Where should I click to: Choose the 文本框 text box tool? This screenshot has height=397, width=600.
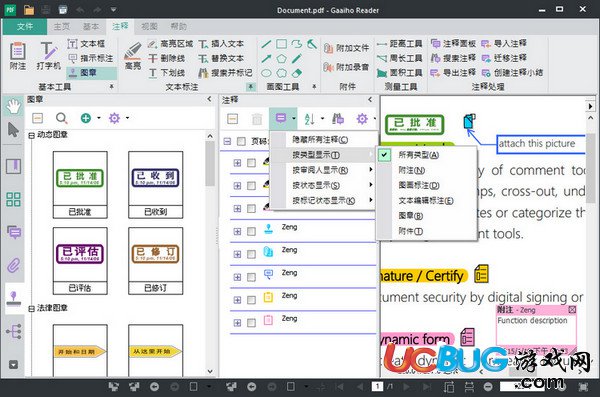(86, 44)
